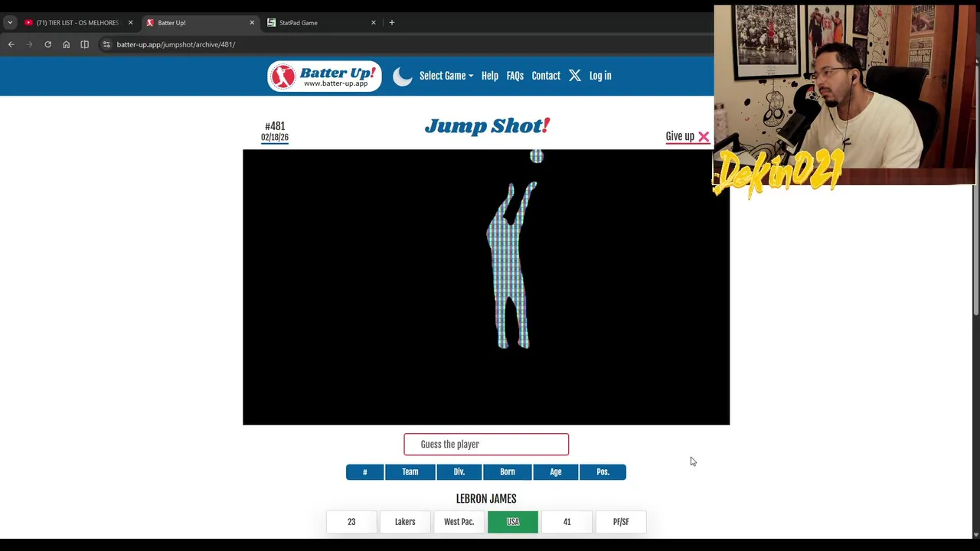Toggle the browser side panel icon
Viewport: 980px width, 551px height.
tap(84, 44)
